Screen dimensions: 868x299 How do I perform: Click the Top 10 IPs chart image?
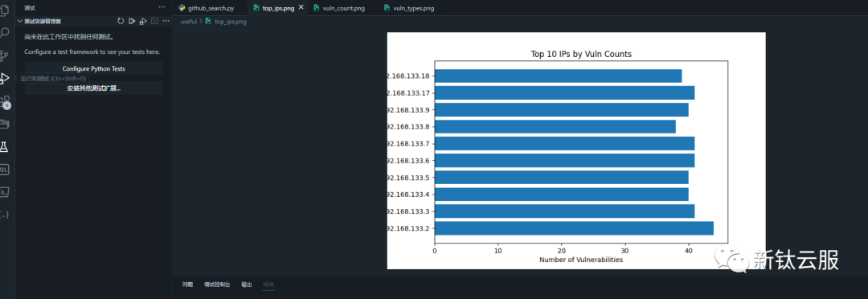coord(576,150)
